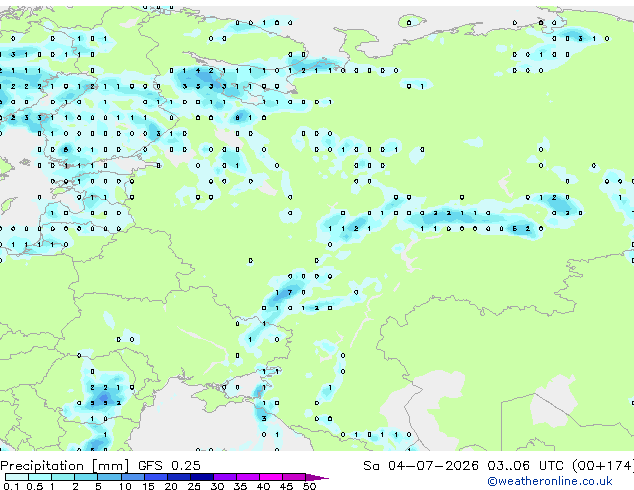This screenshot has height=490, width=634.
Task: Click the legend arrow tip above 50 mm
Action: point(317,478)
